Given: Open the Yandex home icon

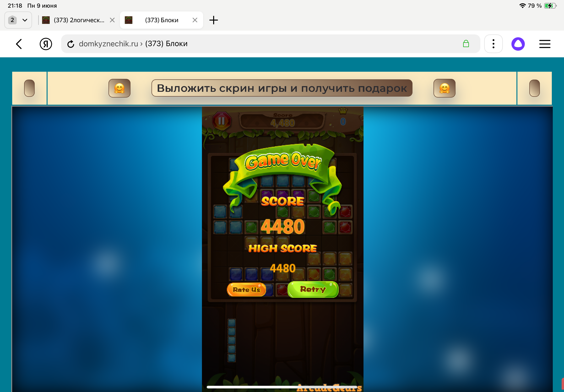Looking at the screenshot, I should 46,44.
